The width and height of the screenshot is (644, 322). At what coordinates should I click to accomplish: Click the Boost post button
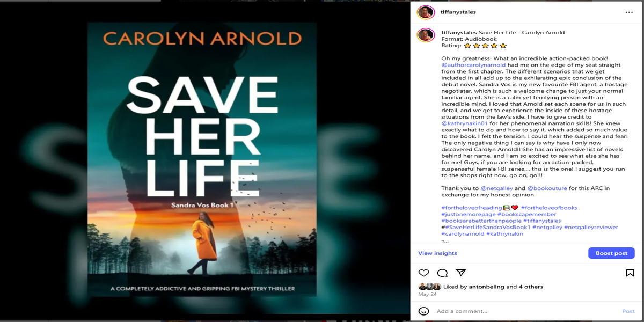coord(611,253)
